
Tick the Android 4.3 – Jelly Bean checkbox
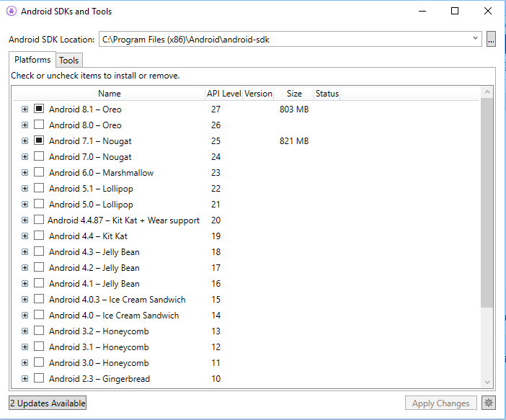coord(39,251)
